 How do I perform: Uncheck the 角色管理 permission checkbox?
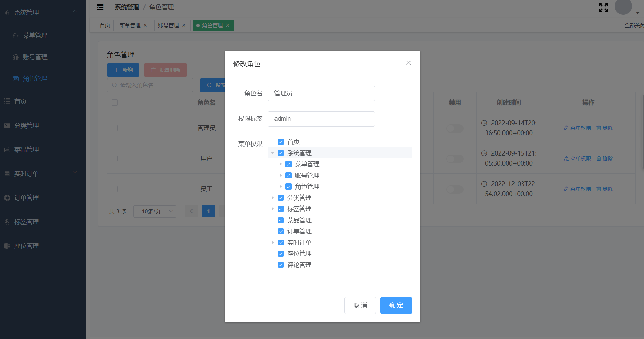click(289, 187)
